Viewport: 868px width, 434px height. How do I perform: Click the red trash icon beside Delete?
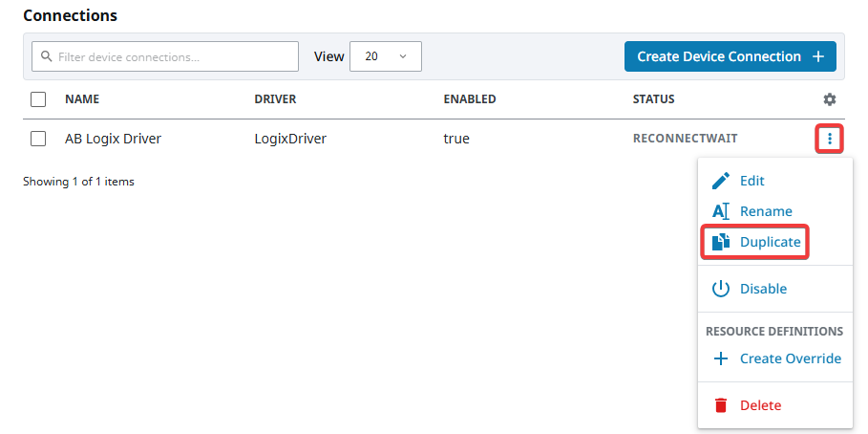[x=721, y=405]
